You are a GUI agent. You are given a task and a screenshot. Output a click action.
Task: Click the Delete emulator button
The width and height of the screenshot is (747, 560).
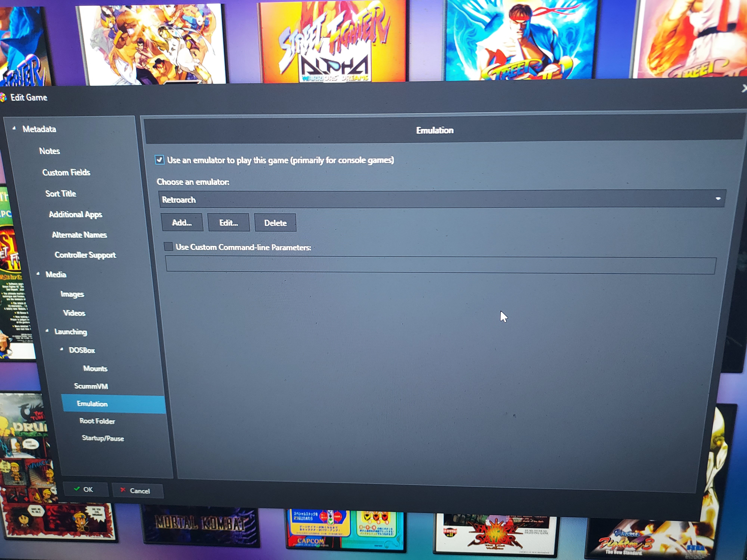(275, 223)
